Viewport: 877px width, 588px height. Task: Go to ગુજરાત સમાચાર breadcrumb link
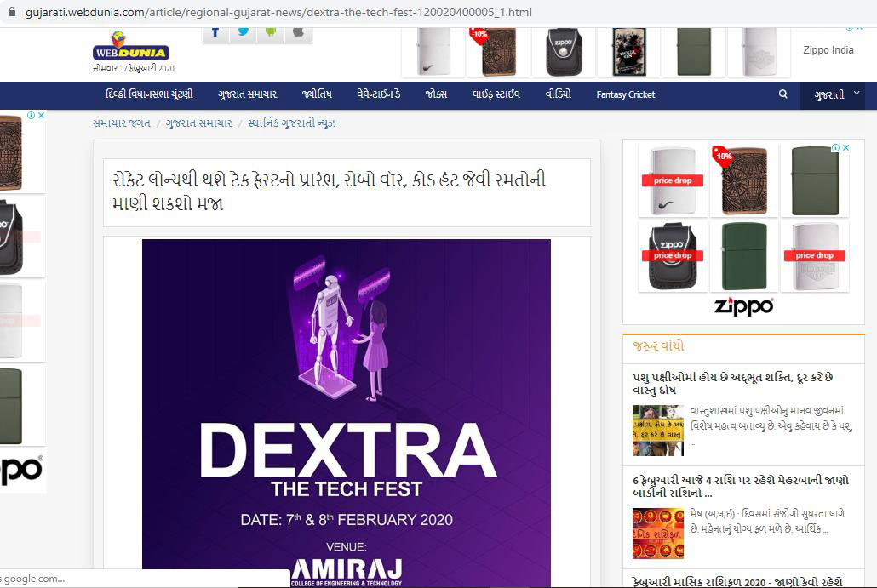[199, 123]
